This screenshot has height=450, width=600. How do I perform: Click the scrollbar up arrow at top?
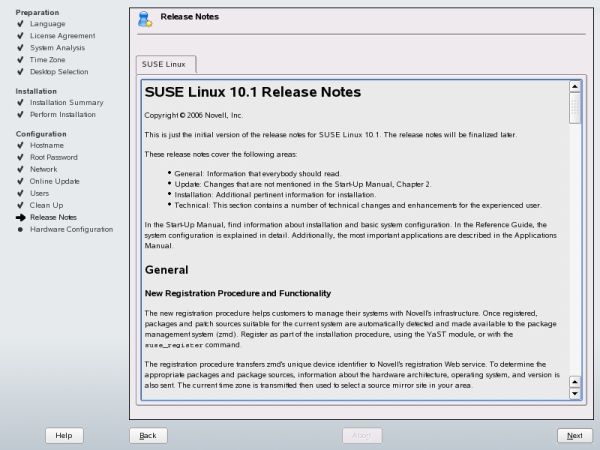pos(575,86)
